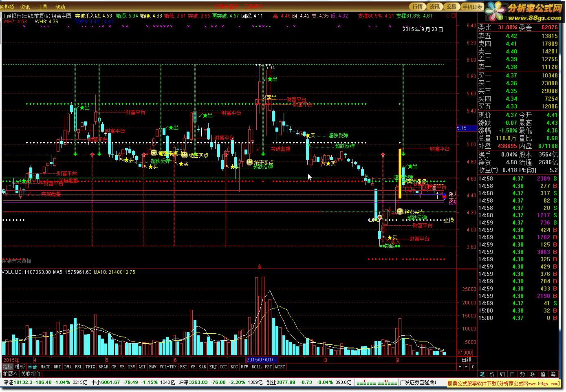566x392 pixels.
Task: Expand the 扩展 panel
Action: click(x=10, y=374)
